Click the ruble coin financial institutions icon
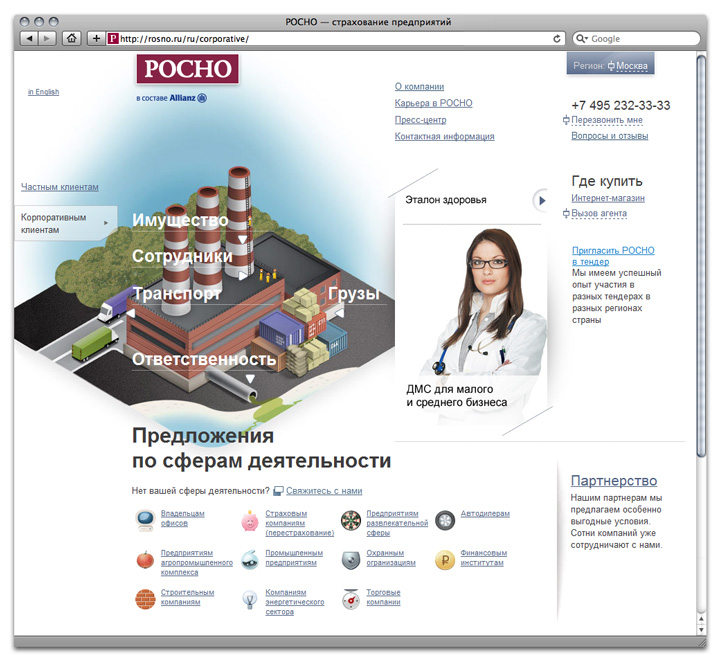Image resolution: width=720 pixels, height=661 pixels. point(444,560)
